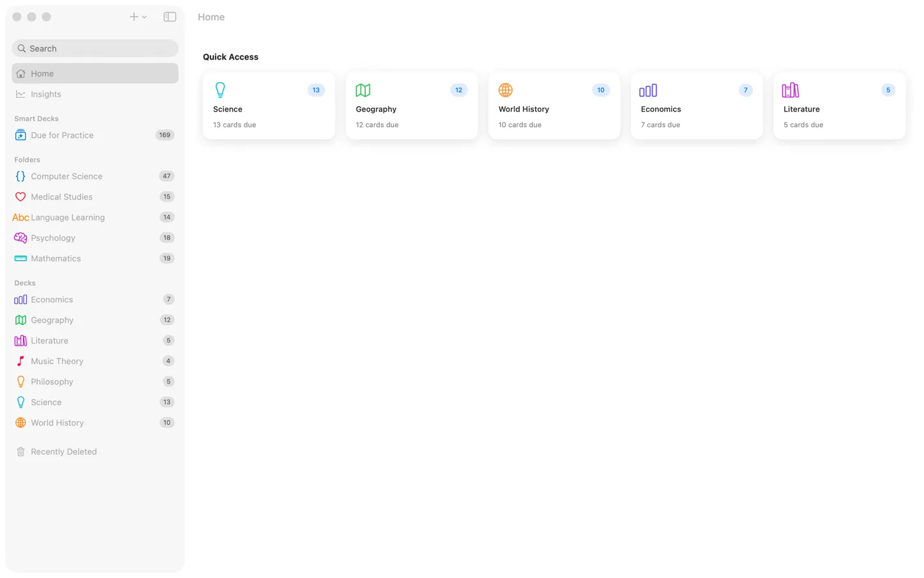Open the plus add-new dropdown

pyautogui.click(x=138, y=17)
